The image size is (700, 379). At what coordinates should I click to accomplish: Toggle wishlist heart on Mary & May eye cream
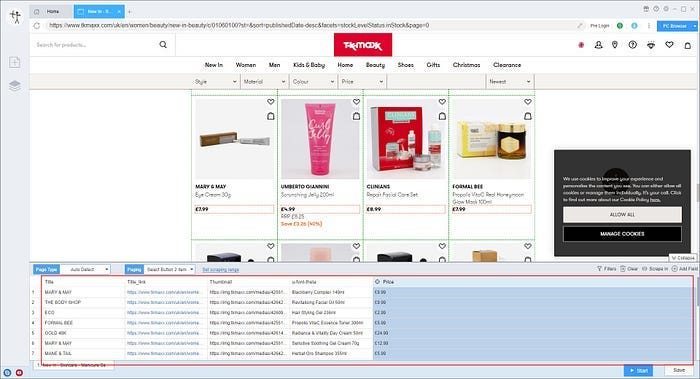click(271, 102)
